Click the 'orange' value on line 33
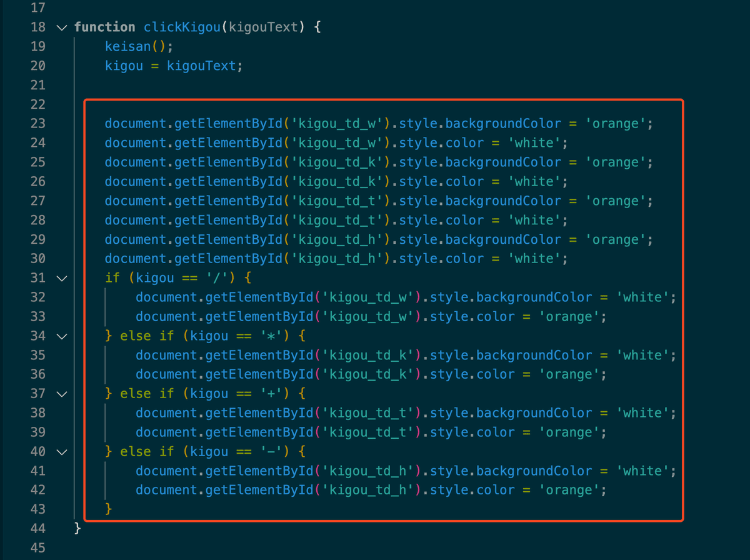The height and width of the screenshot is (560, 750). coord(569,317)
